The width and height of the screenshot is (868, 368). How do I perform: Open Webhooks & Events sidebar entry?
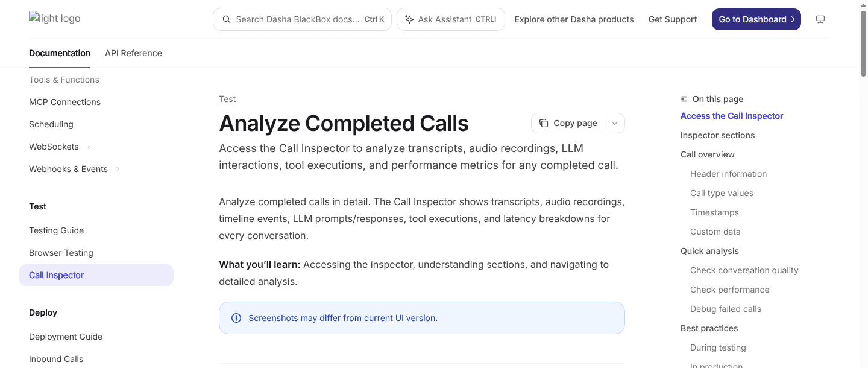click(x=68, y=169)
